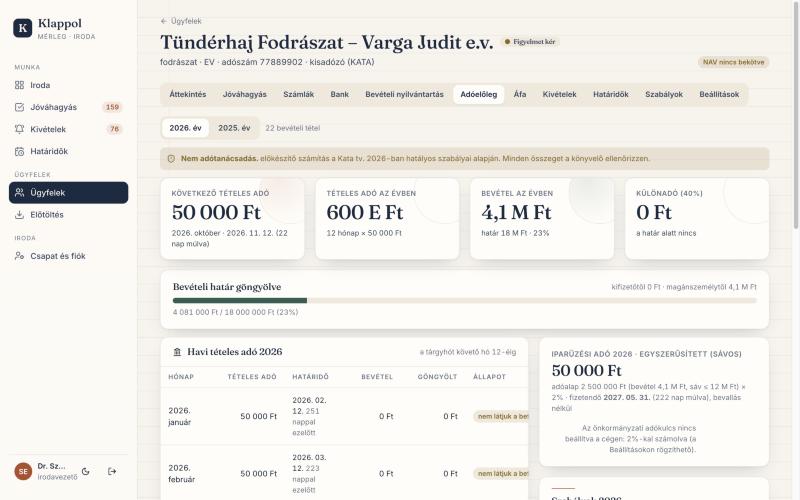This screenshot has height=500, width=800.
Task: Open Kivételek bell icon in the sidebar
Action: 19,129
